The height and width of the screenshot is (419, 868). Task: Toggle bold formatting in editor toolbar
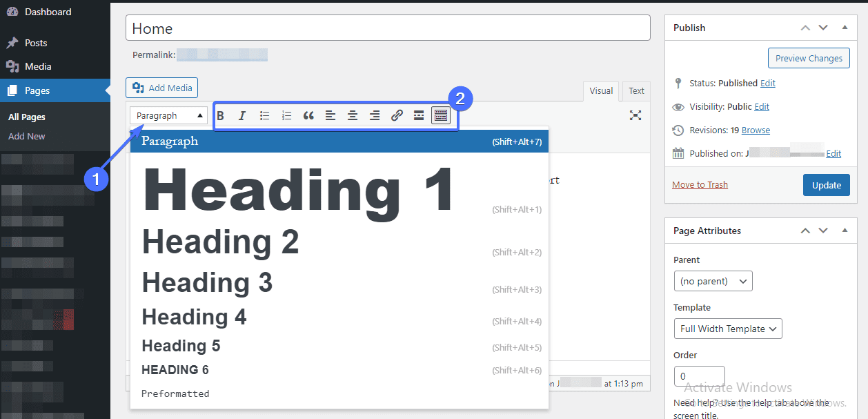220,115
